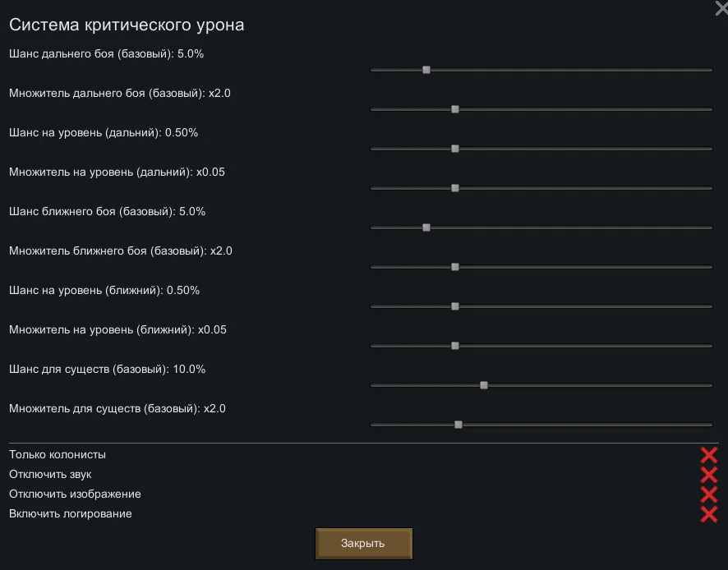Click right end of 'Шанс дальнего боя' slider track
Screen dimensions: 728x570
[x=709, y=70]
